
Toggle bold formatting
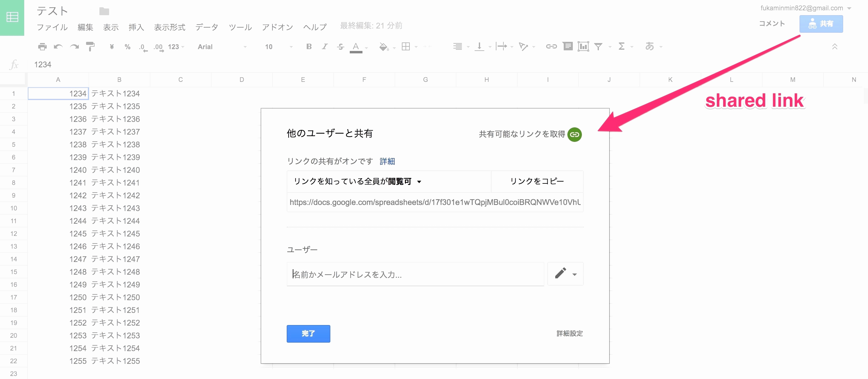coord(309,46)
